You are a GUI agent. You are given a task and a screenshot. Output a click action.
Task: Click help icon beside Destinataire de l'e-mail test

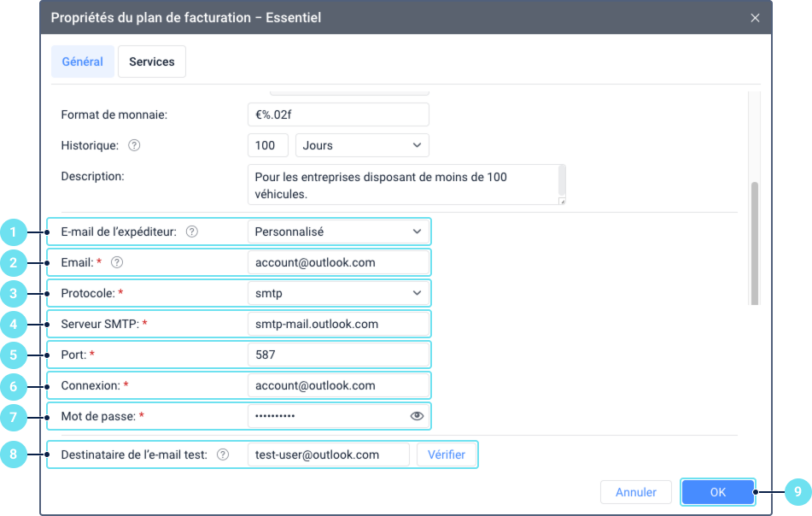pos(223,454)
